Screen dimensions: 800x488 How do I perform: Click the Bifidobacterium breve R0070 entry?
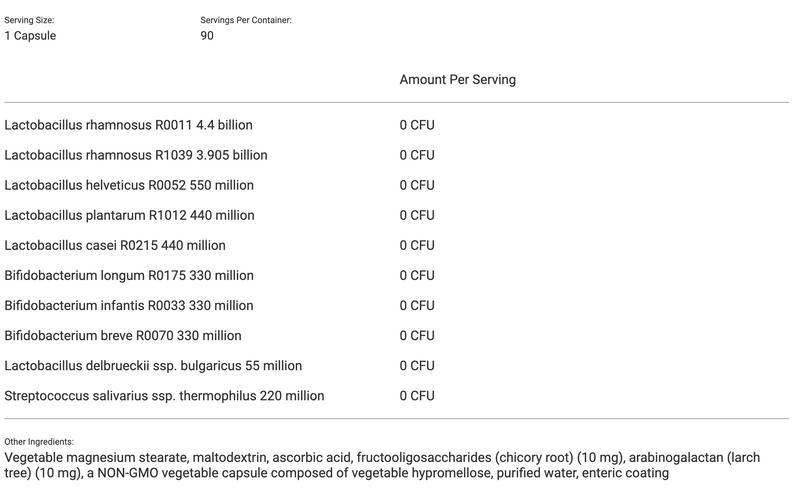pyautogui.click(x=123, y=335)
